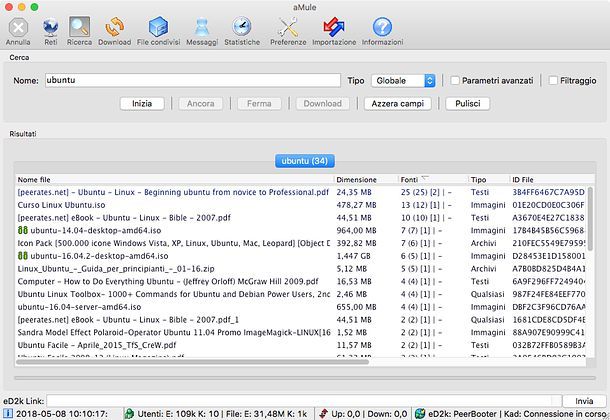The image size is (610, 420).
Task: Toggle the Filtraggio checkbox
Action: point(549,80)
